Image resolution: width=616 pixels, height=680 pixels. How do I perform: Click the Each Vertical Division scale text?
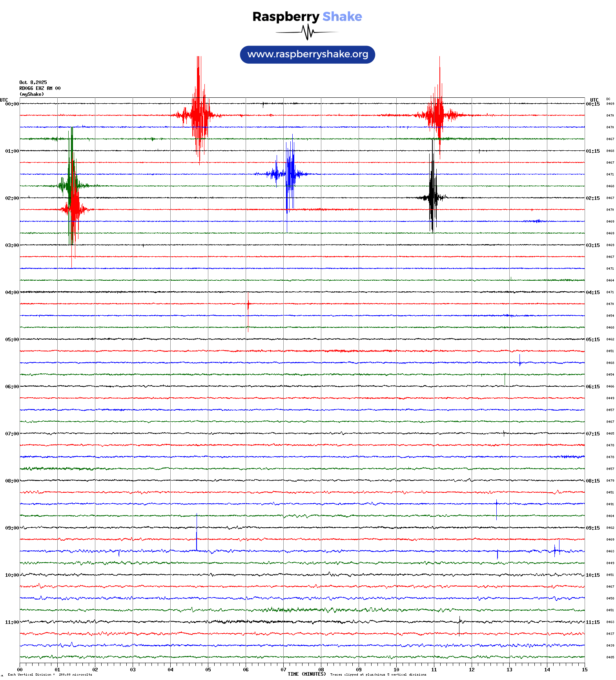pyautogui.click(x=50, y=675)
